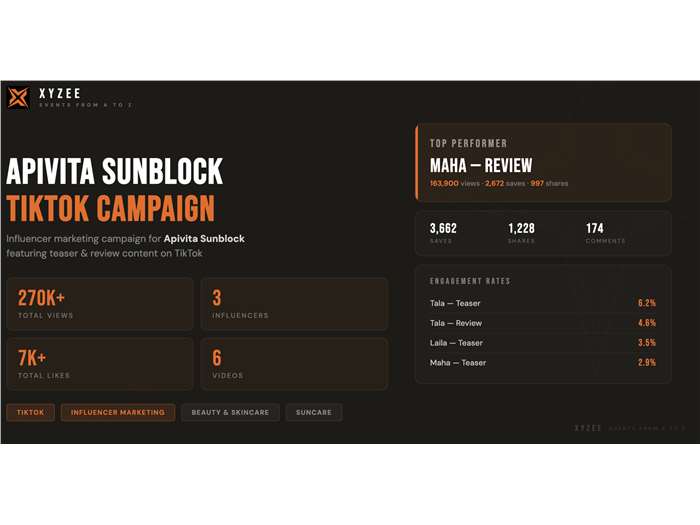Select the TikTok tag
This screenshot has height=525, width=700.
[x=30, y=412]
